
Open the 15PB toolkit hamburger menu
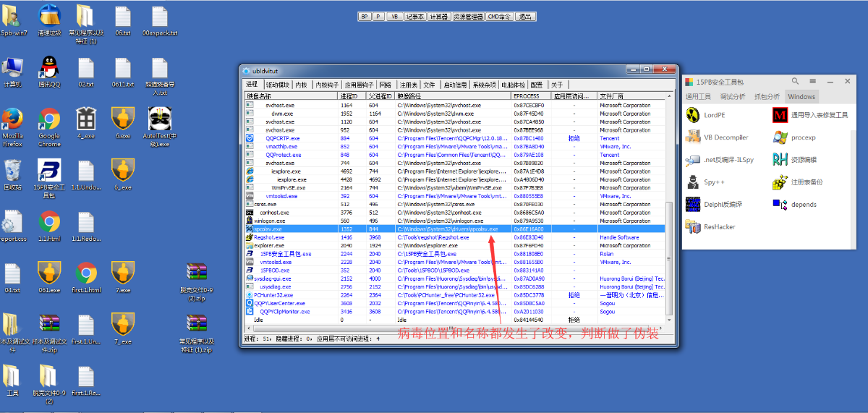pyautogui.click(x=813, y=81)
